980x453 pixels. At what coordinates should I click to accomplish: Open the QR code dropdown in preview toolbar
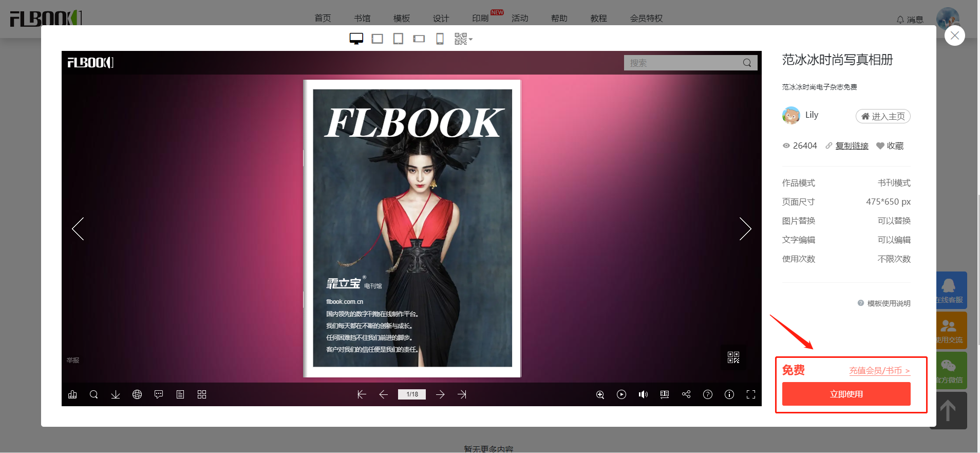463,39
